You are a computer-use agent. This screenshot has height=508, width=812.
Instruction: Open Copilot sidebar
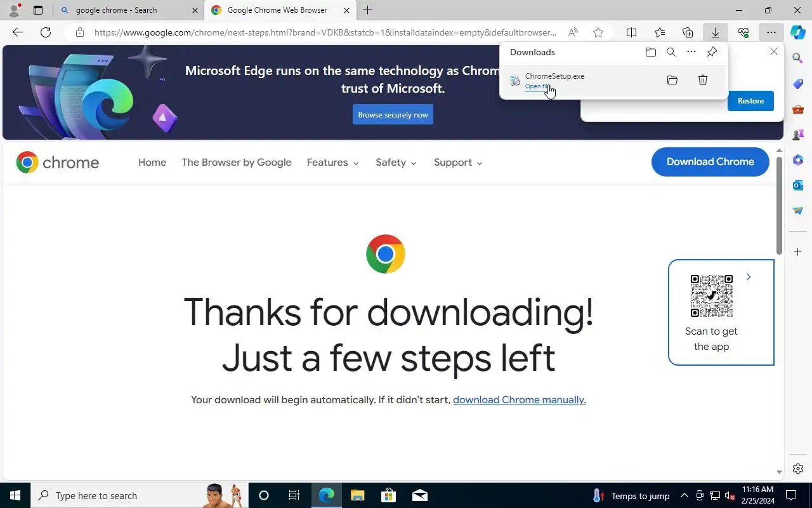798,32
